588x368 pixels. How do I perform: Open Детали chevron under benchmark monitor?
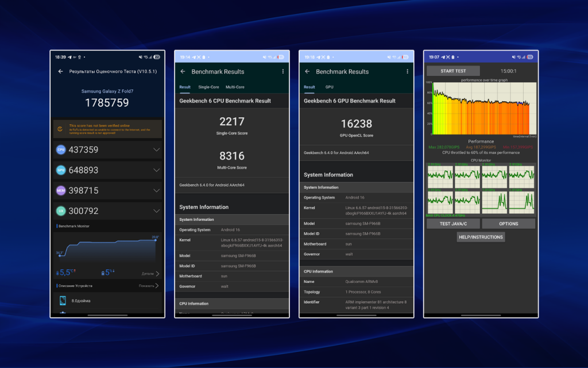(x=157, y=274)
